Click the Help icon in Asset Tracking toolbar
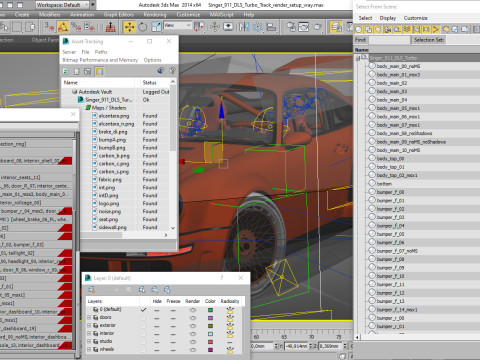This screenshot has width=480, height=360. (172, 71)
